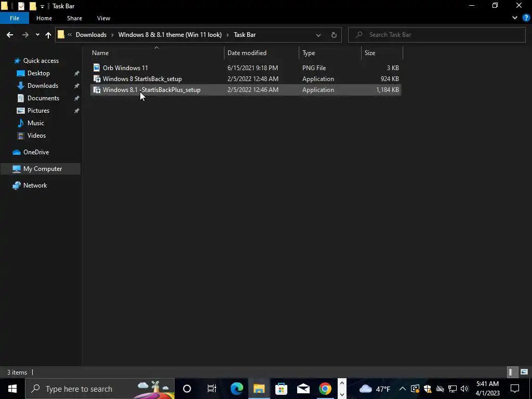Sort by Size column header
Image resolution: width=532 pixels, height=399 pixels.
(370, 53)
